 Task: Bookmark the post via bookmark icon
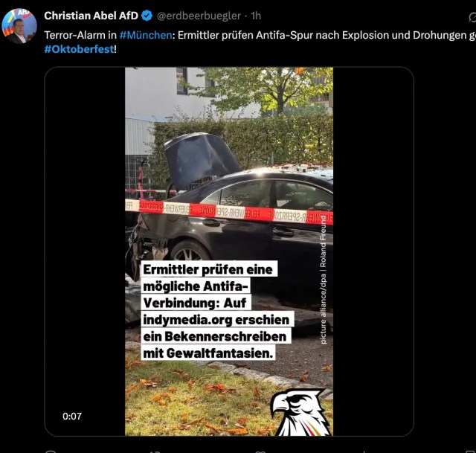(470, 452)
